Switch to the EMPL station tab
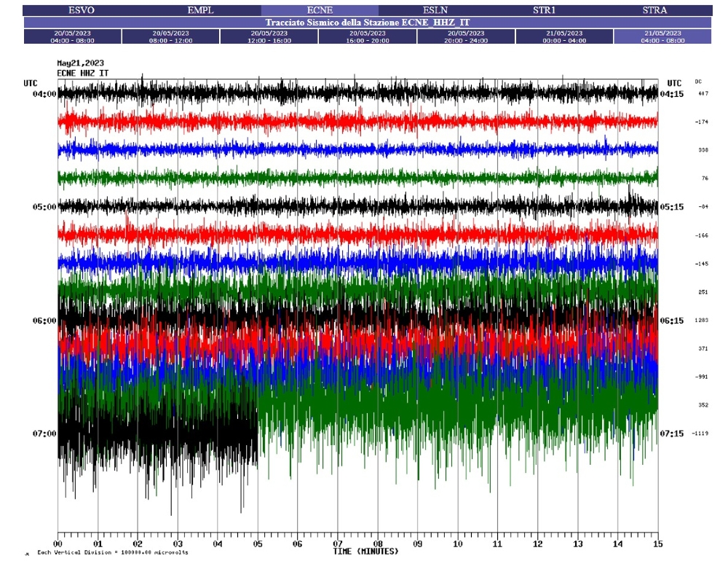This screenshot has height=561, width=728. 202,10
